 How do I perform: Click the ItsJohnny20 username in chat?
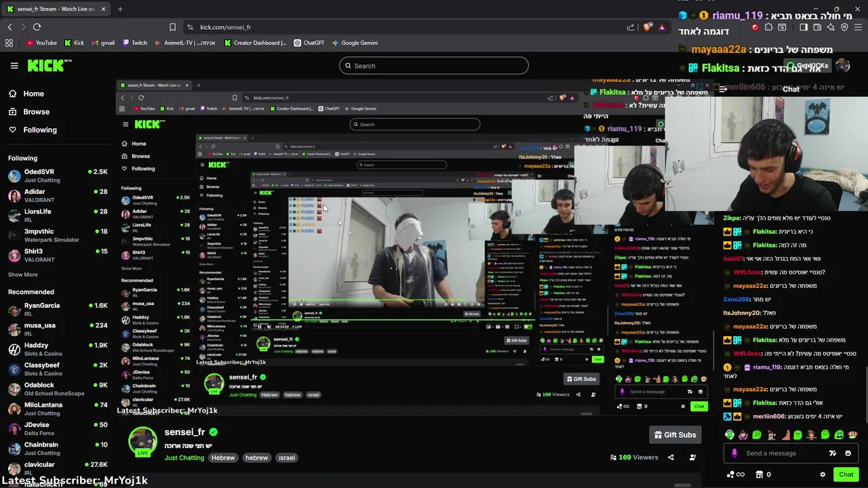tap(741, 313)
